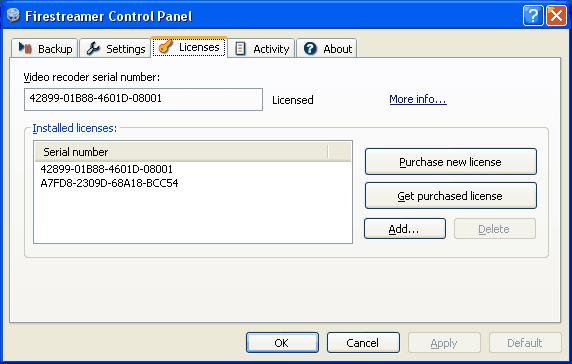This screenshot has height=364, width=572.
Task: Click the Serial number column header
Action: pos(182,152)
